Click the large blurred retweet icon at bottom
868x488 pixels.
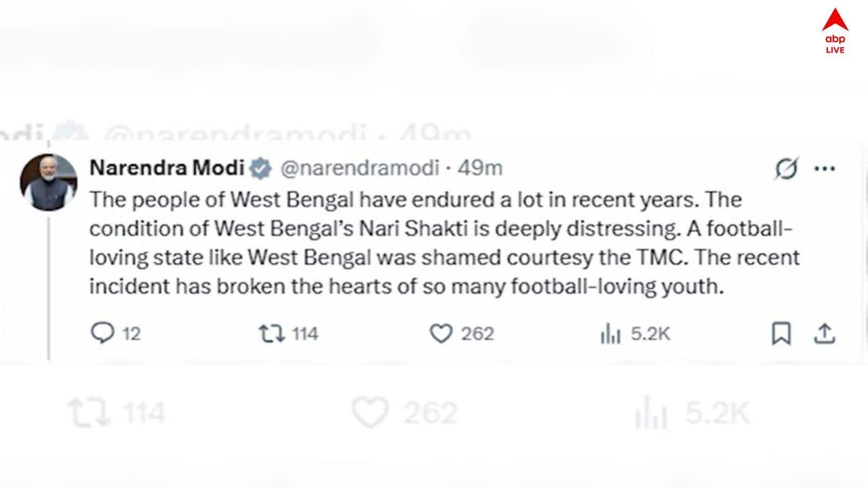[90, 413]
